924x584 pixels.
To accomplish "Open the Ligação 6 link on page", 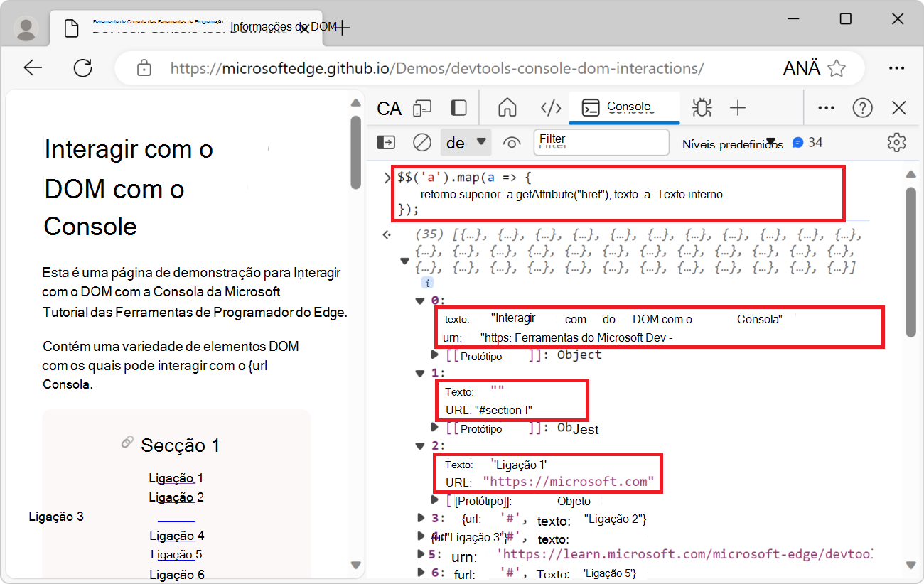I will (x=177, y=574).
